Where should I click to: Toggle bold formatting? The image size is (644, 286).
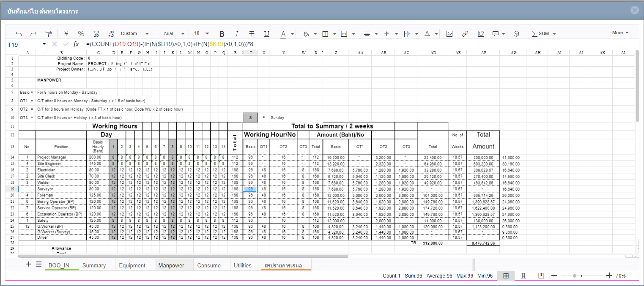222,34
